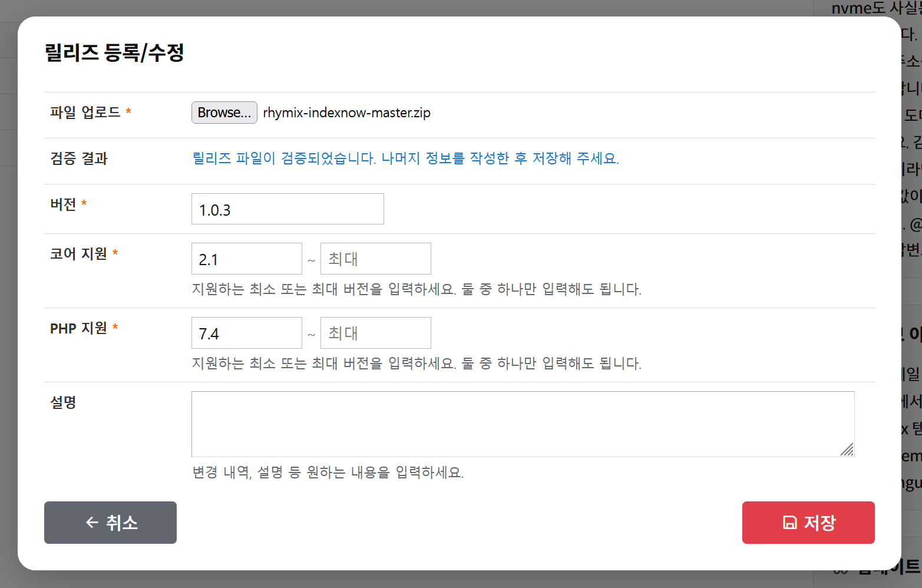Focus the 버전 field containing 1.0.3

pyautogui.click(x=287, y=209)
